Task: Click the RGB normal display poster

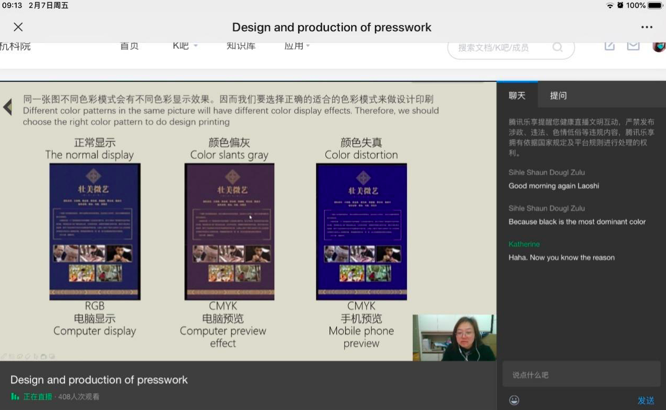Action: 94,231
